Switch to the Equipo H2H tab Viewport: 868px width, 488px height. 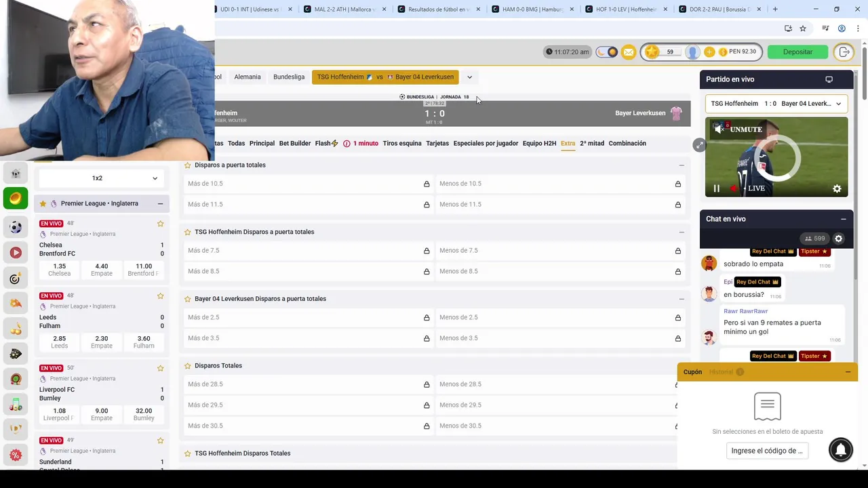point(539,144)
